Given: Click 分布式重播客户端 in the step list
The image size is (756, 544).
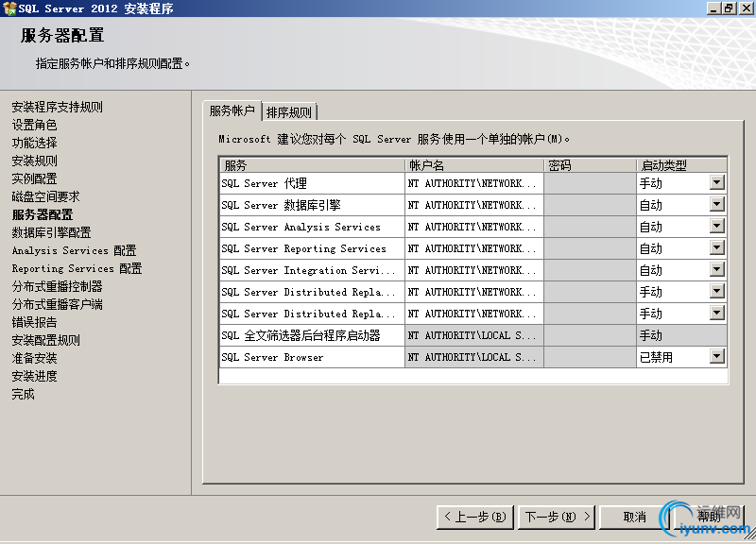Looking at the screenshot, I should [x=58, y=304].
